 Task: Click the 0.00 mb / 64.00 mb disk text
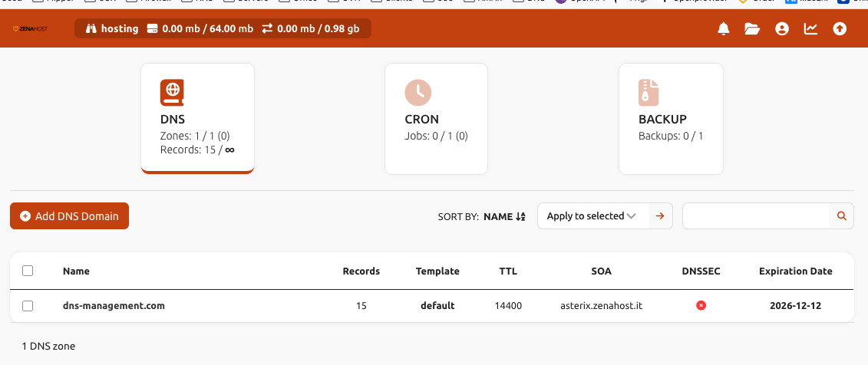207,29
